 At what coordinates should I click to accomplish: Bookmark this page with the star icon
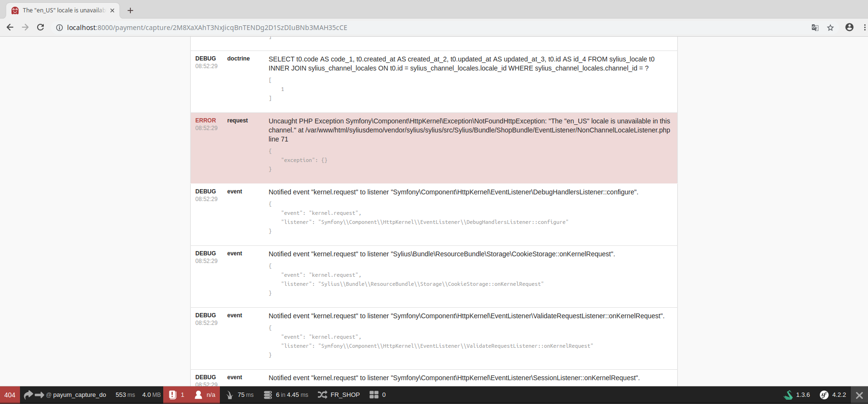(x=830, y=28)
